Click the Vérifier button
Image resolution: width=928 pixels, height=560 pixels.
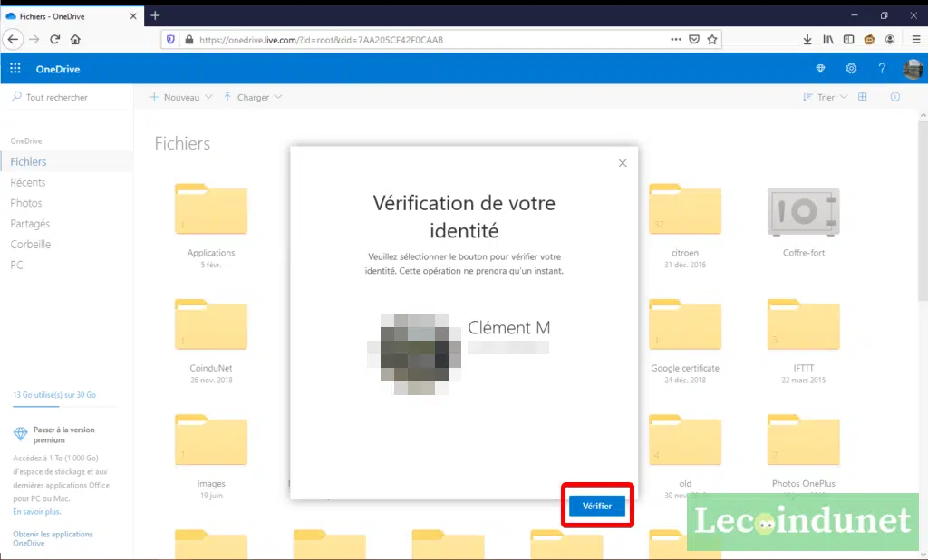pos(596,507)
